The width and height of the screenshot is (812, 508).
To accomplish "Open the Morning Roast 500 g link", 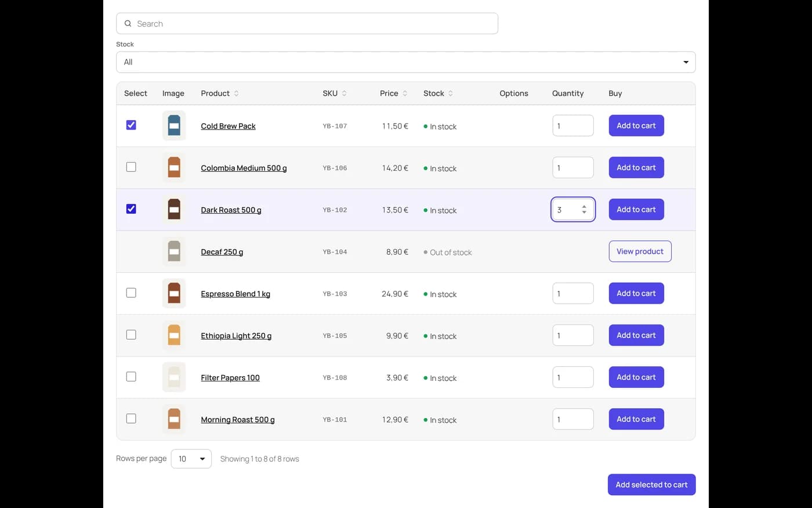I will [238, 419].
